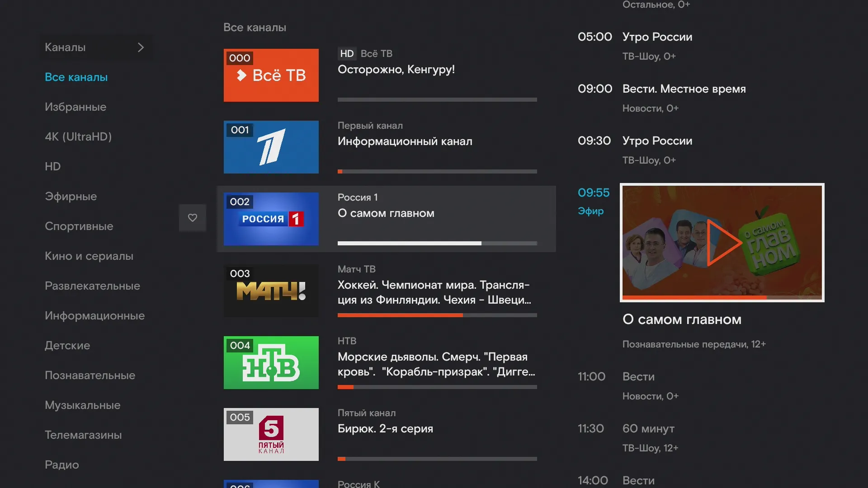Click progress bar under Первый канал program
The height and width of the screenshot is (488, 868).
[437, 172]
